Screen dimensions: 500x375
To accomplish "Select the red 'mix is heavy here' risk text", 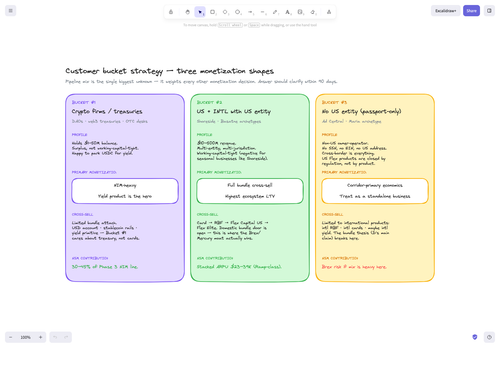I will point(354,267).
